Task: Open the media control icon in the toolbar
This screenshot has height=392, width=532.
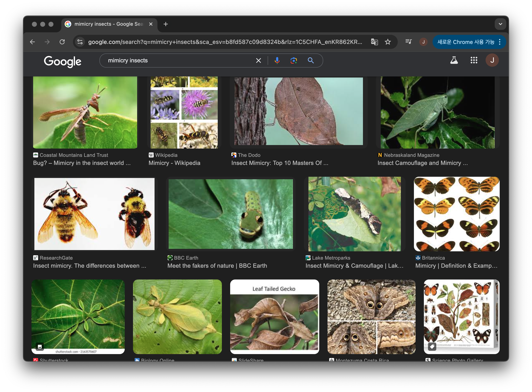Action: point(408,42)
